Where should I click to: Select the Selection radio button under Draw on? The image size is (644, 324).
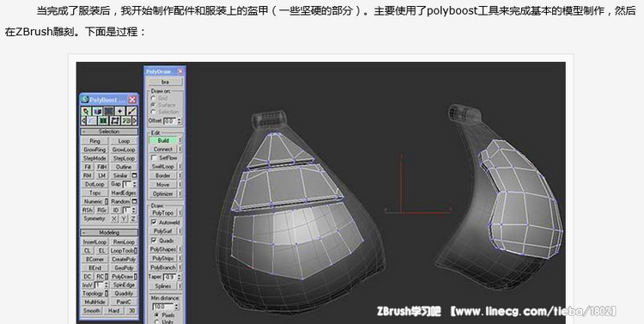click(153, 112)
